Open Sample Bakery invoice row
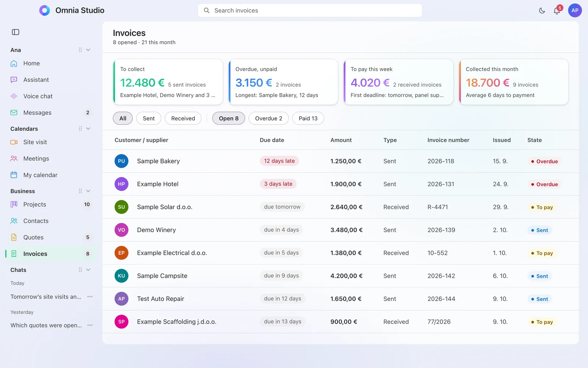 (340, 161)
